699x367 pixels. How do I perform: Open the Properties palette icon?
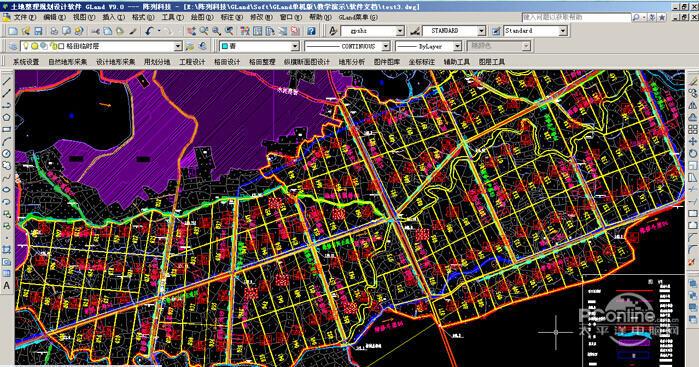click(245, 31)
